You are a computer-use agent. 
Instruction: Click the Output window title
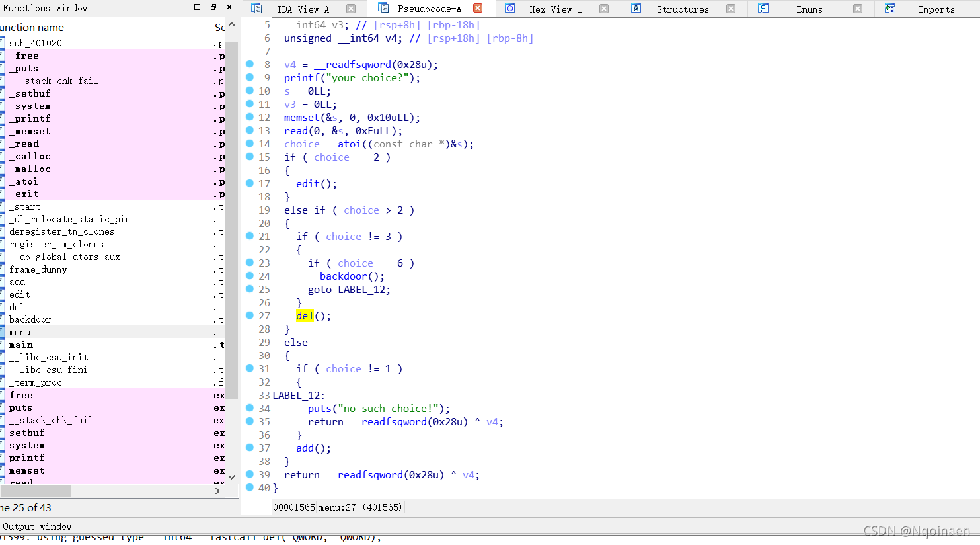coord(37,526)
